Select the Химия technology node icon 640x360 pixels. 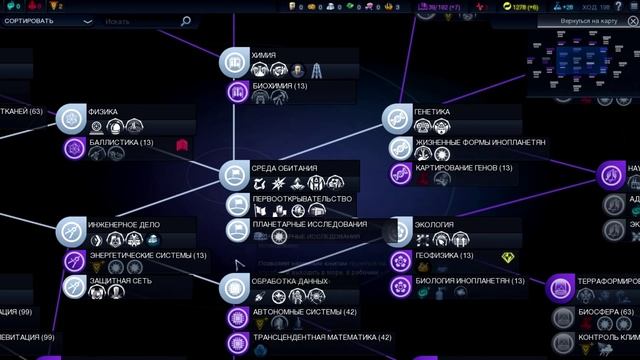pyautogui.click(x=234, y=62)
